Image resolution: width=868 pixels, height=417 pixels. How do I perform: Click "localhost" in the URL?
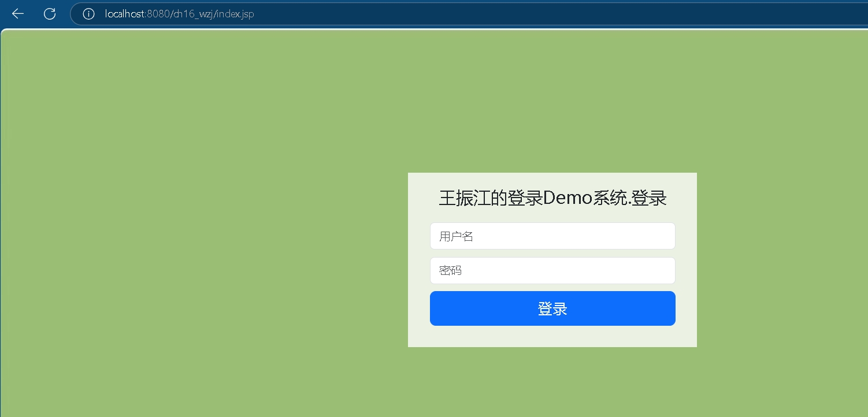click(125, 14)
